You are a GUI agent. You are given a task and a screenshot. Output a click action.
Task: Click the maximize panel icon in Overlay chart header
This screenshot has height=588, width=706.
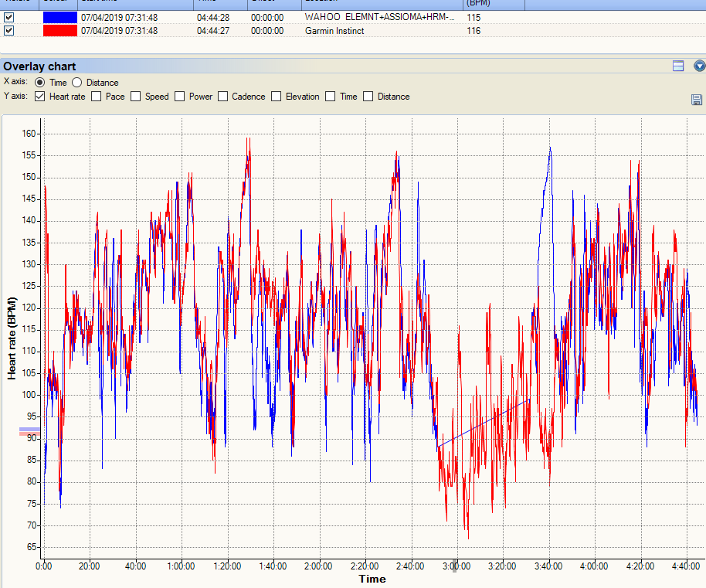point(678,66)
